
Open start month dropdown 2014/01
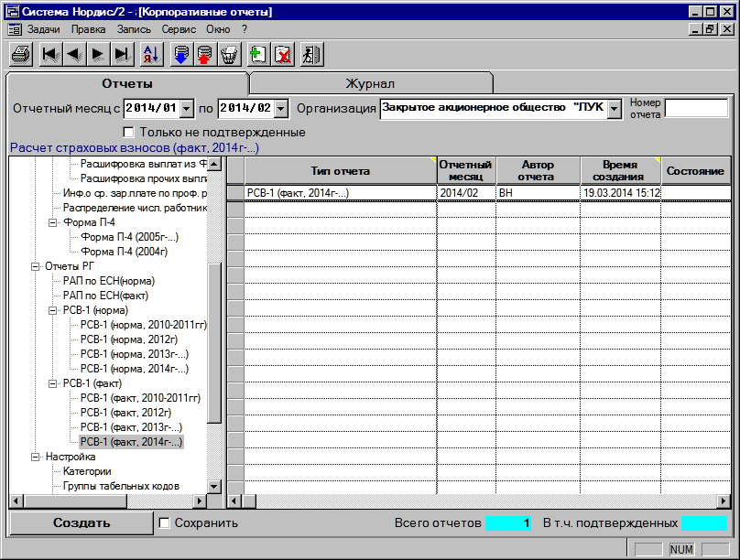(187, 108)
